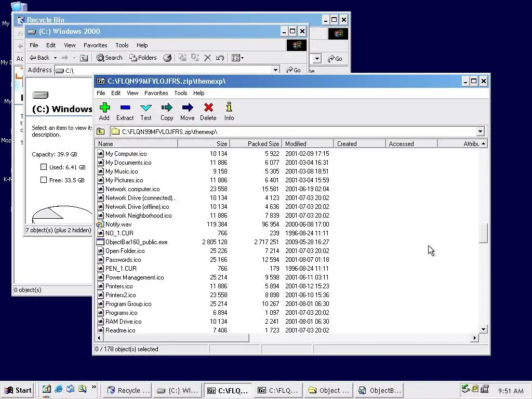Click the Delete X icon in Explorer toolbar
The height and width of the screenshot is (399, 532).
point(208,58)
